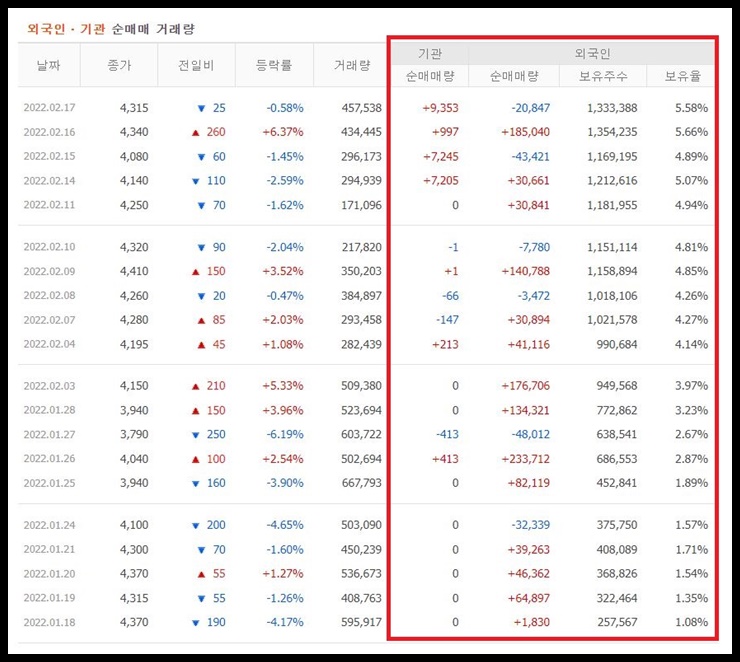
Task: Click holdings value 1,354,235
Action: pyautogui.click(x=612, y=132)
